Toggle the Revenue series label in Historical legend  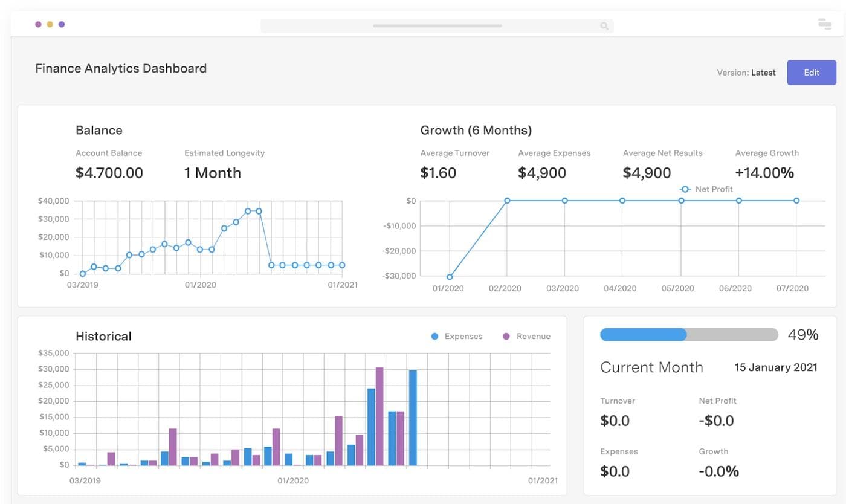[533, 337]
